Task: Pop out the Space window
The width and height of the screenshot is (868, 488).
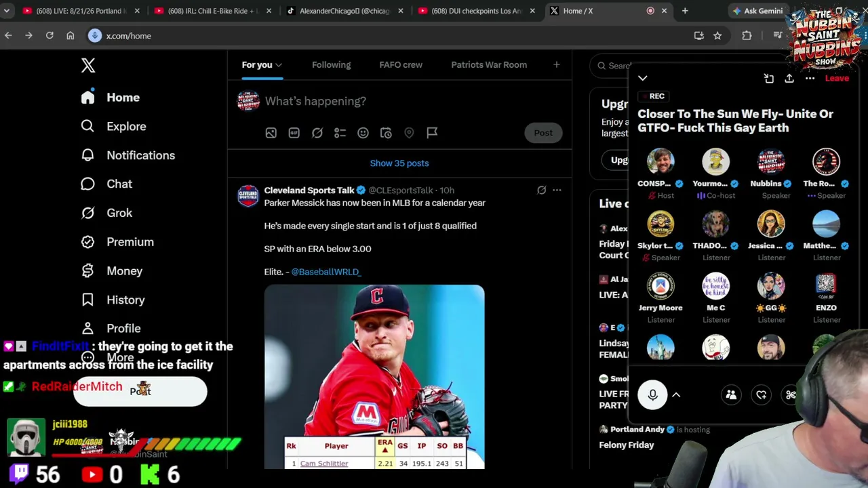Action: click(768, 79)
